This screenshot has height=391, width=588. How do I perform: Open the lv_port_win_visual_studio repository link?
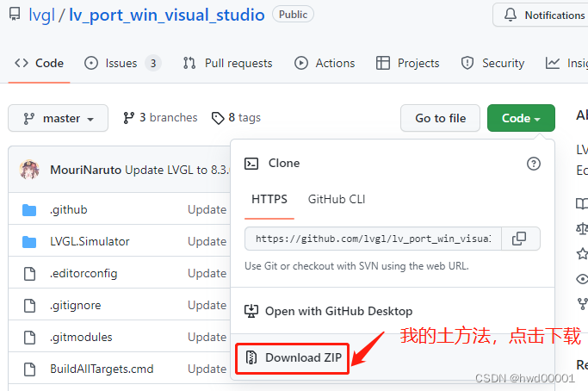pos(167,15)
